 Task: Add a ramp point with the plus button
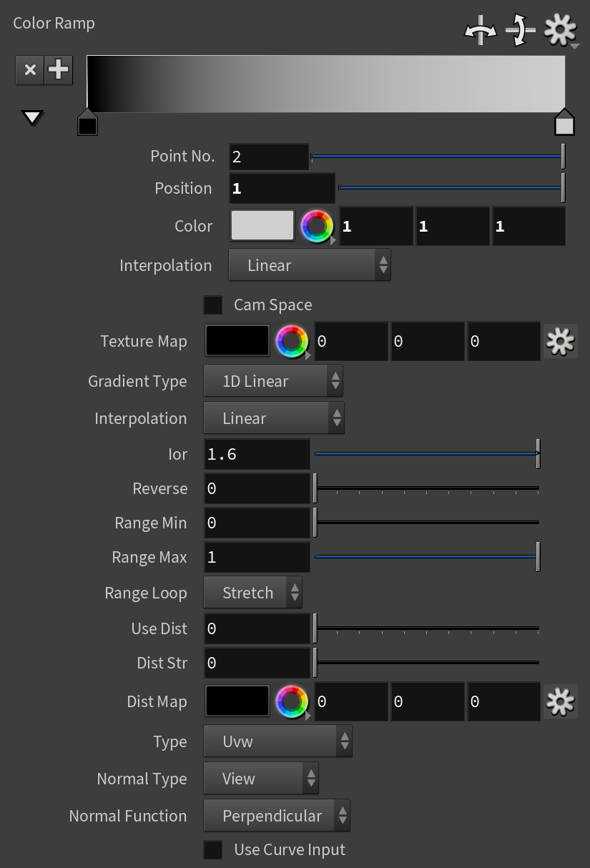pos(59,70)
